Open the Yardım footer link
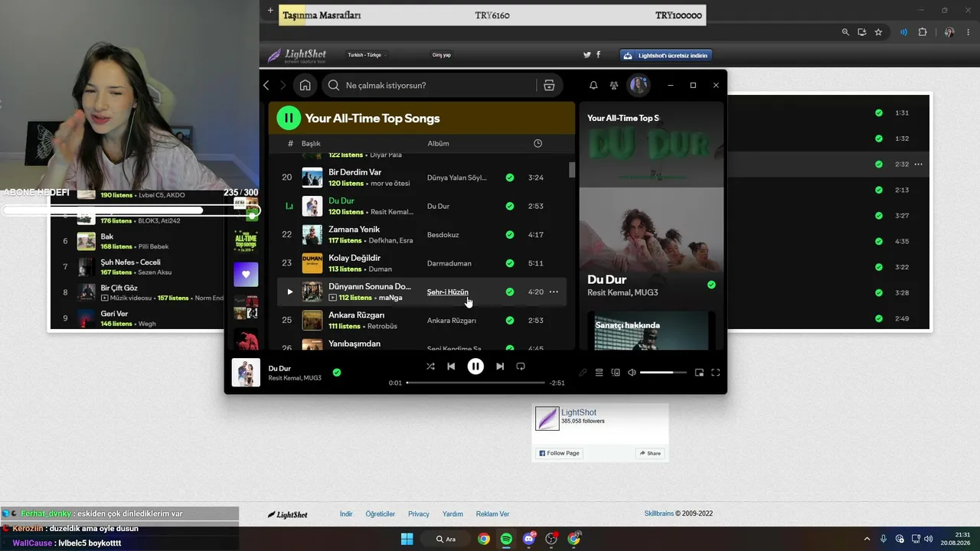 coord(452,514)
